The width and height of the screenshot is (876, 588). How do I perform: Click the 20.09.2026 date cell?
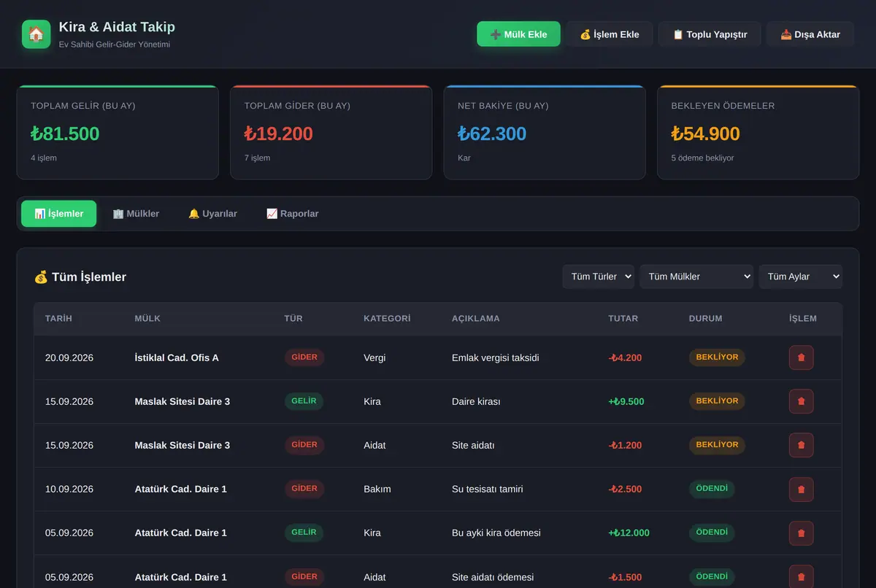tap(69, 357)
